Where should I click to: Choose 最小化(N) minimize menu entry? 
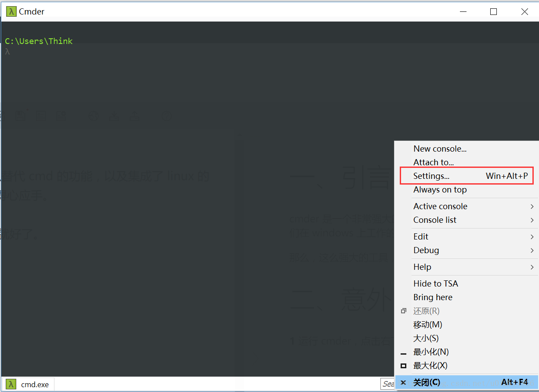467,352
